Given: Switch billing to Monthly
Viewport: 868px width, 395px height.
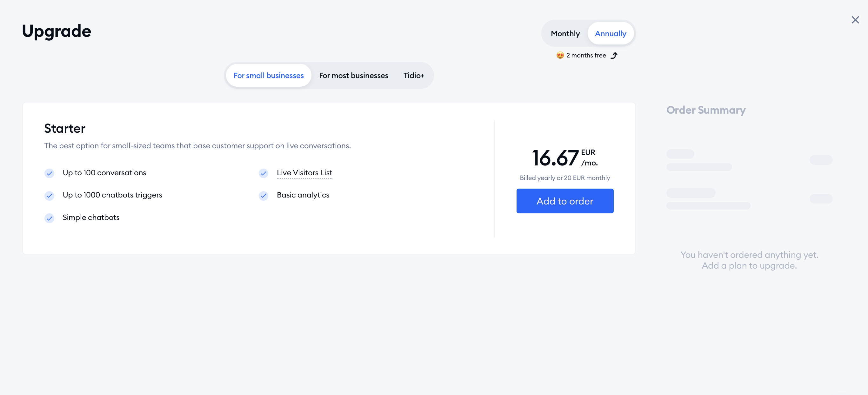Looking at the screenshot, I should [x=565, y=33].
